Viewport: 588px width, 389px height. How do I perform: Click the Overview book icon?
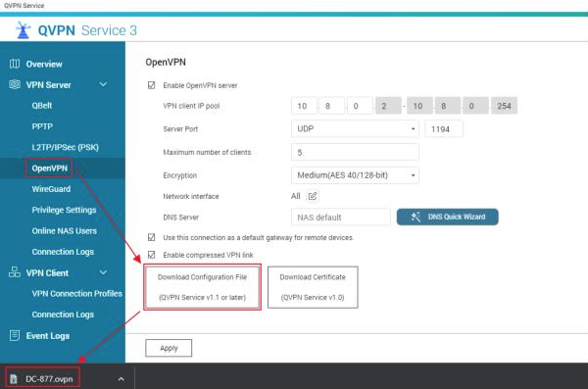pos(15,64)
